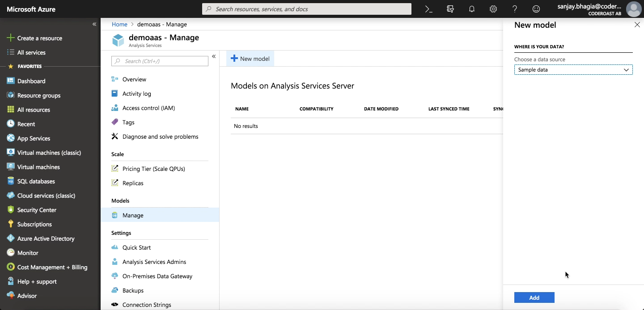Send feedback via the smiley icon
The image size is (644, 310).
click(x=536, y=9)
